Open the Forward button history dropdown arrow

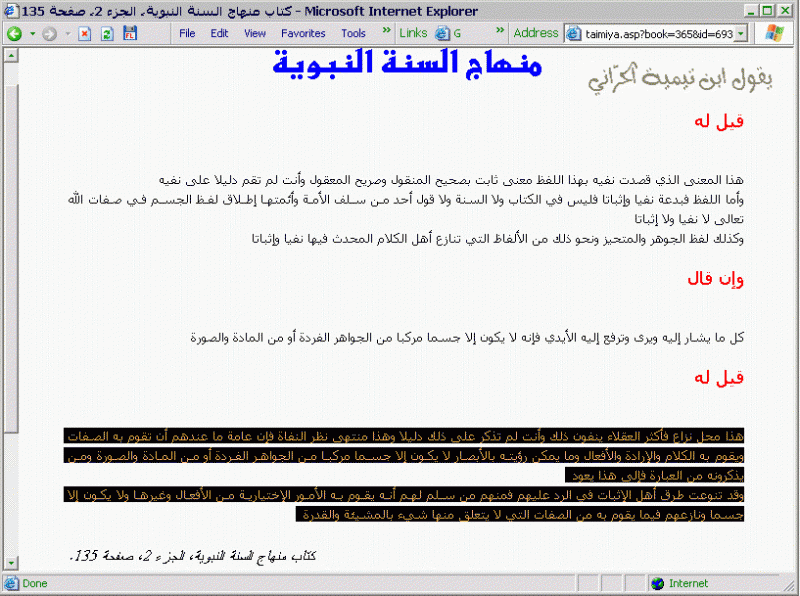coord(68,34)
